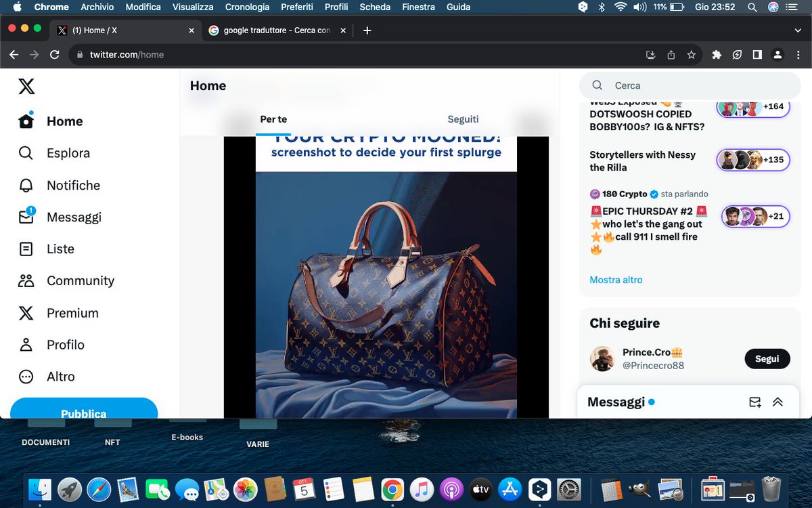This screenshot has height=508, width=812.
Task: Open the Visualizza menu
Action: [x=193, y=7]
